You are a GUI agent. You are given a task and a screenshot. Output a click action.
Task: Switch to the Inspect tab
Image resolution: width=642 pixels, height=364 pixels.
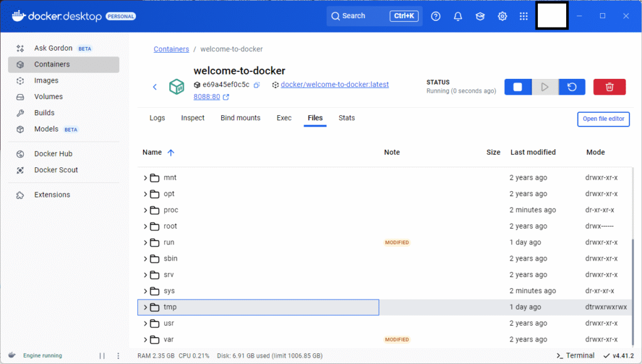coord(193,118)
